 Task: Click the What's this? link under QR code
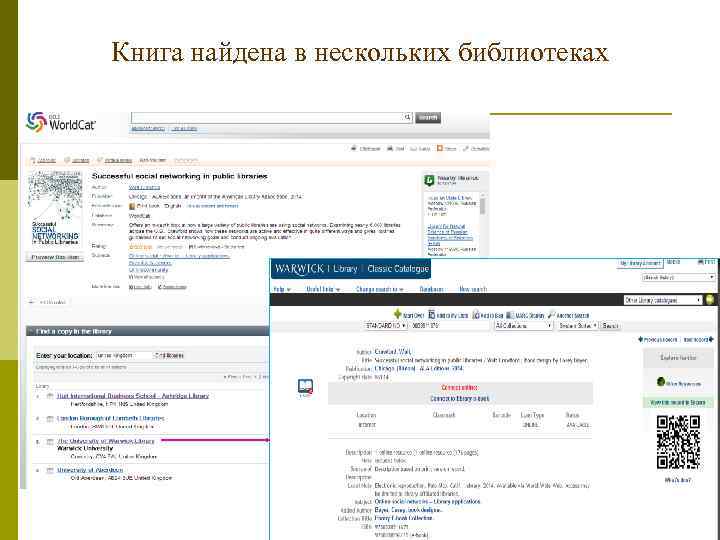[678, 480]
